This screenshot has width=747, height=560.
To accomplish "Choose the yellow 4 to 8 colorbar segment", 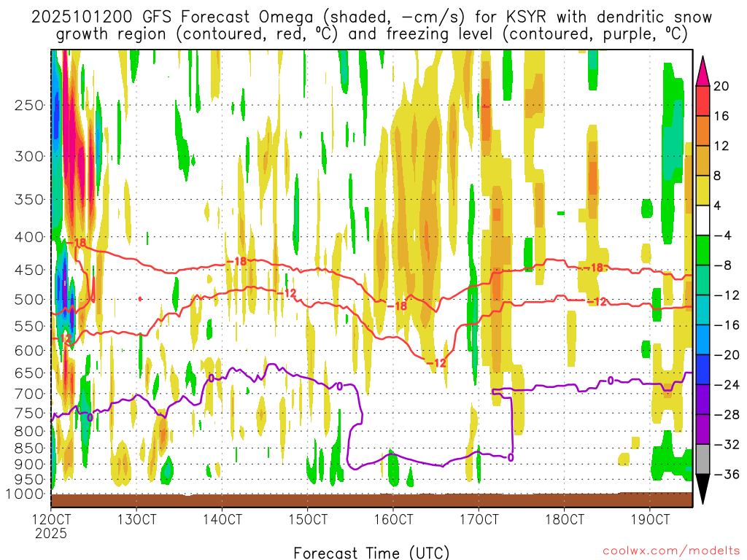I will point(703,190).
